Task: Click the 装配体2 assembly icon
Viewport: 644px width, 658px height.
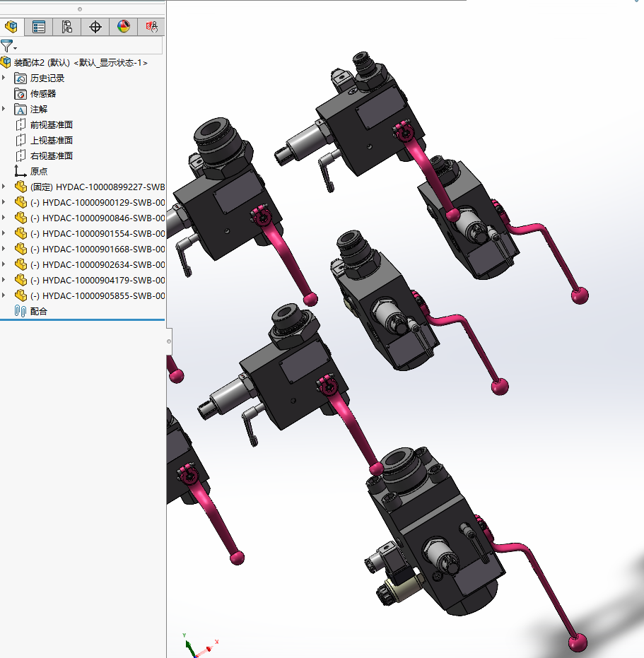Action: [6, 62]
